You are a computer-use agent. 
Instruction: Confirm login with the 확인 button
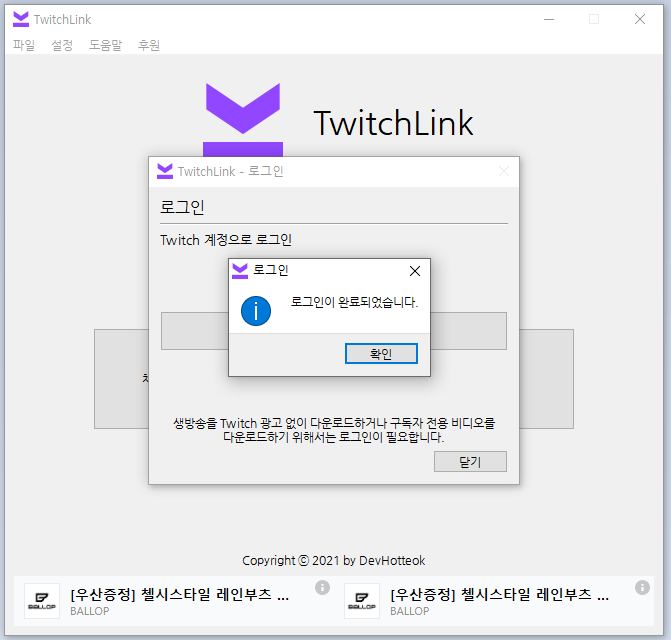click(381, 353)
